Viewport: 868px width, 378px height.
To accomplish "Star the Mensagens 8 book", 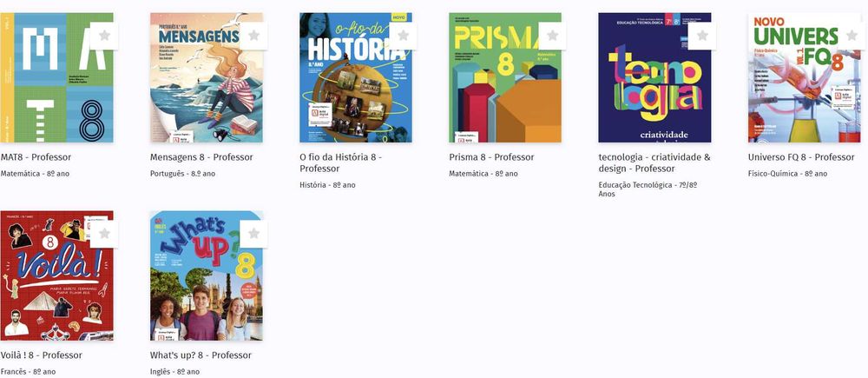I will pos(253,36).
